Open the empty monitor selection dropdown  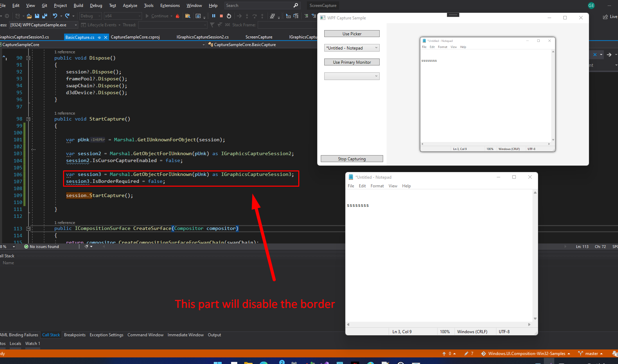352,76
